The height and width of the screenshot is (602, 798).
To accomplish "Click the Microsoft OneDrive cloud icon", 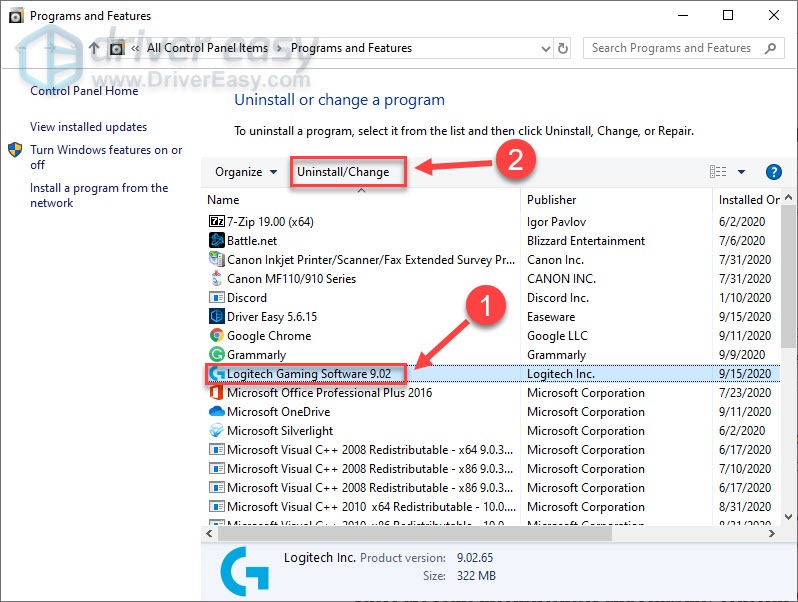I will click(217, 411).
